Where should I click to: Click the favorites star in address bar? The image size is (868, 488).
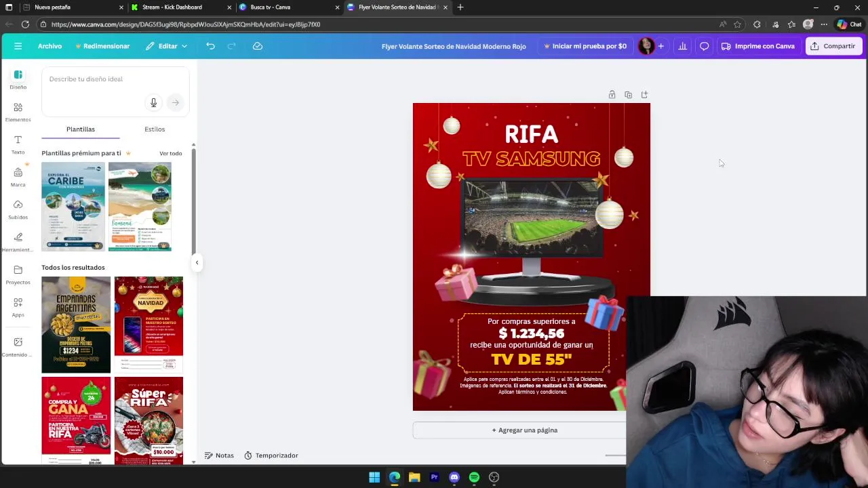(x=737, y=24)
